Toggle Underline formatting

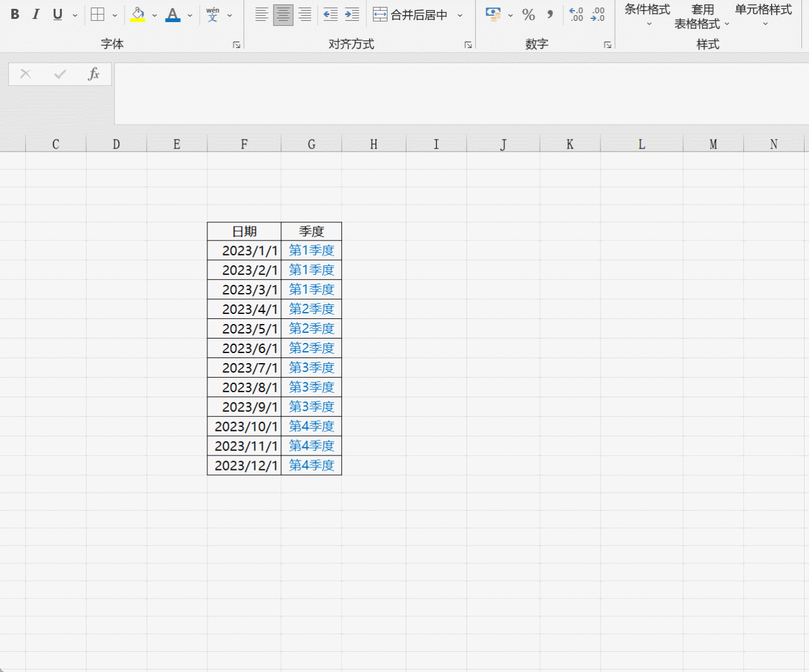58,15
